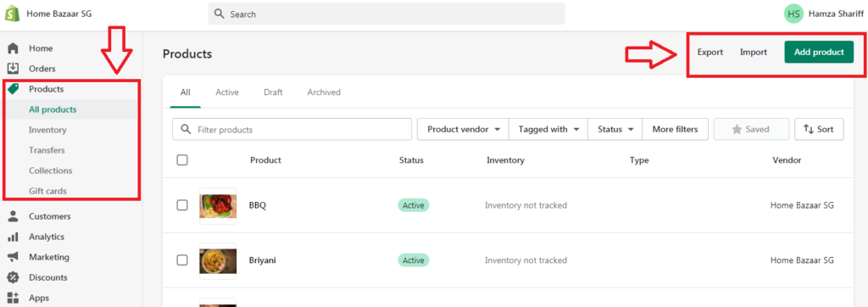Open Orders via the inbox icon
Image resolution: width=868 pixels, height=307 pixels.
click(14, 69)
